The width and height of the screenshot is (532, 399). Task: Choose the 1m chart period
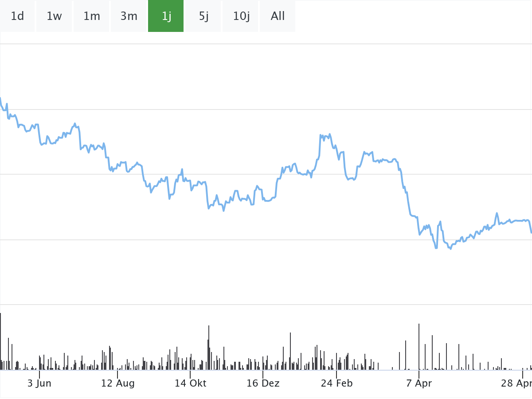(x=91, y=16)
